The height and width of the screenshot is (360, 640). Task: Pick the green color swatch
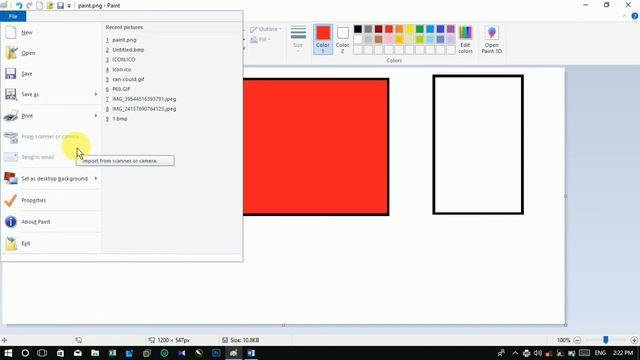coord(420,29)
